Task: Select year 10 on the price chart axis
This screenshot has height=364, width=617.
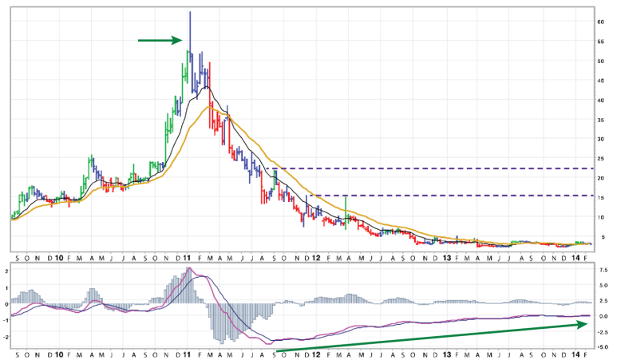Action: 58,258
